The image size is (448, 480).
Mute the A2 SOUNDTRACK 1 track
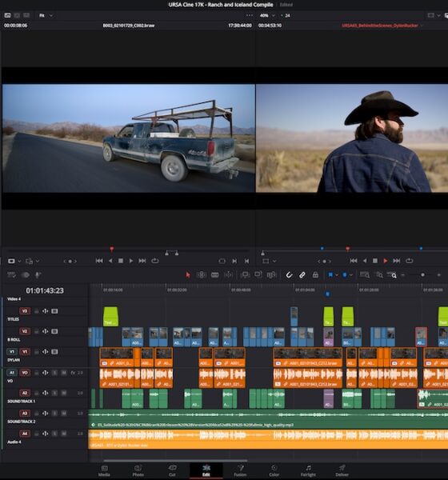pyautogui.click(x=64, y=393)
